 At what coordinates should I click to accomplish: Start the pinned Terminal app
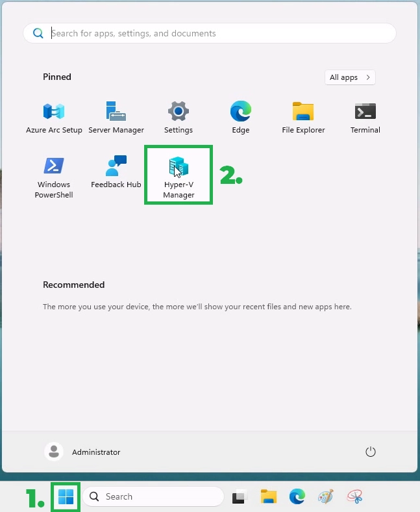click(365, 117)
